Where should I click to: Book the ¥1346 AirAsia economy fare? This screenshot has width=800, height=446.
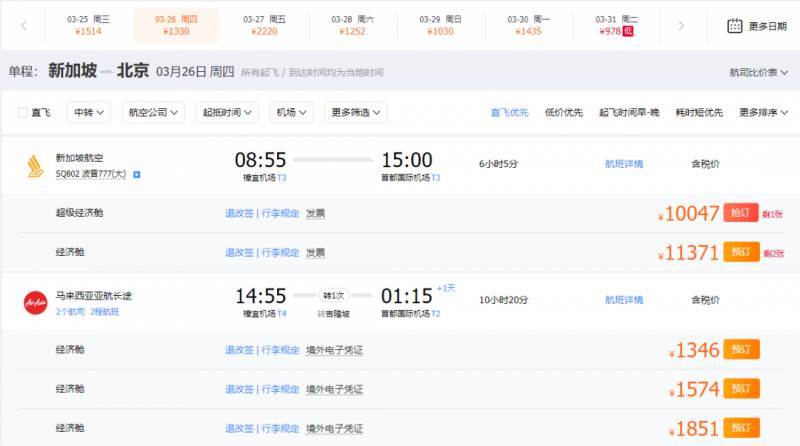tap(741, 349)
